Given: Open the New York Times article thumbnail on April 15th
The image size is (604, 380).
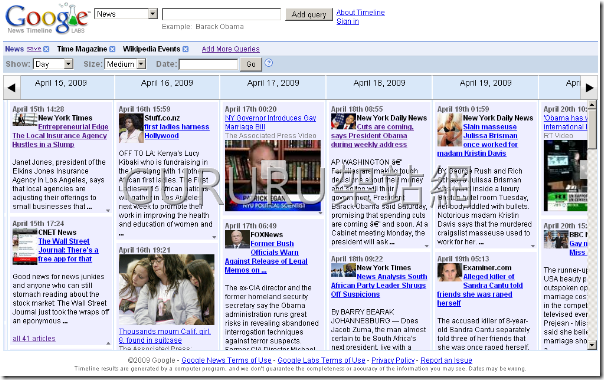Looking at the screenshot, I should [x=25, y=120].
